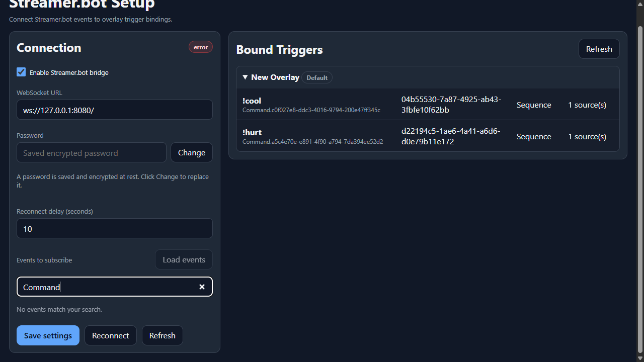The image size is (644, 362).
Task: Click the Default badge beside New Overlay
Action: point(317,77)
